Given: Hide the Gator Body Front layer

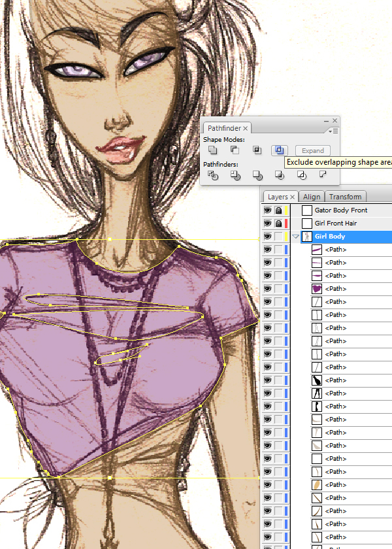Looking at the screenshot, I should click(268, 210).
